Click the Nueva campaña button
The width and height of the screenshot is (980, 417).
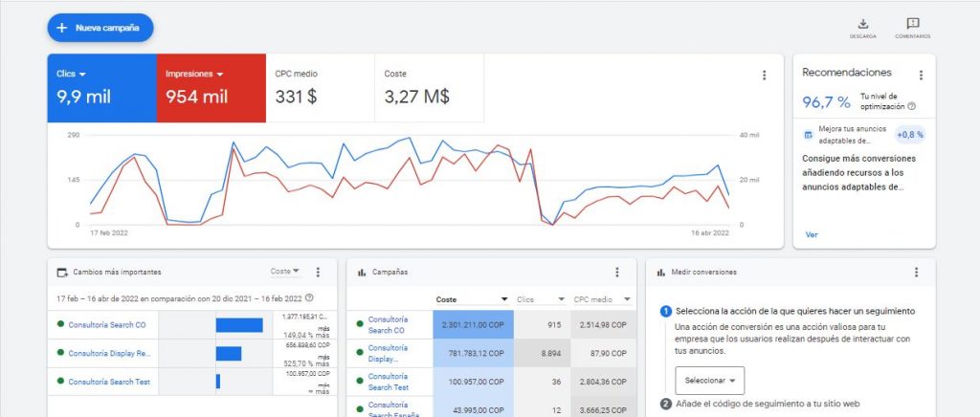pyautogui.click(x=100, y=28)
